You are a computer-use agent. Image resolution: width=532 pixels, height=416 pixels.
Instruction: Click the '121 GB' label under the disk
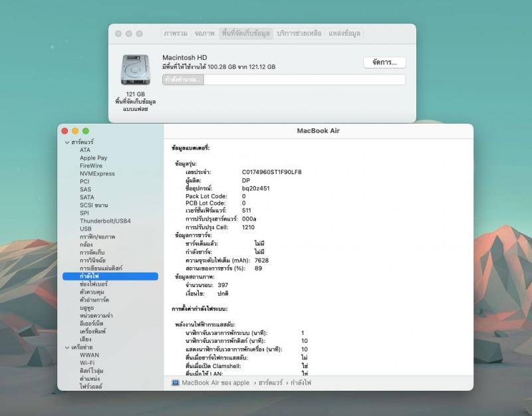tap(136, 94)
